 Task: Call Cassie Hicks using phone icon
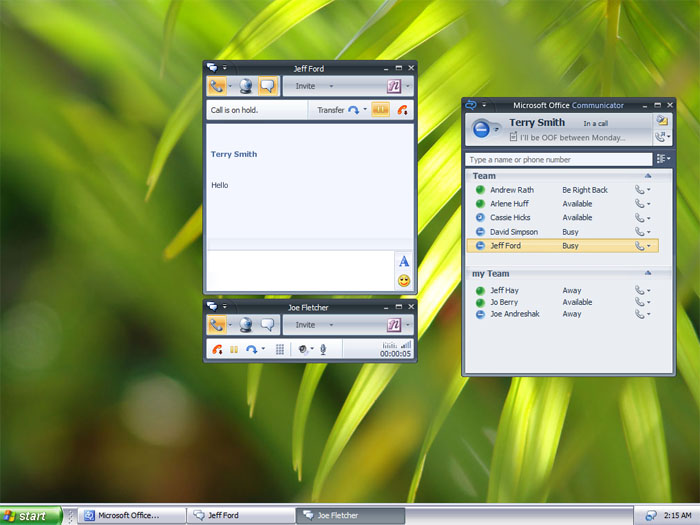coord(640,217)
